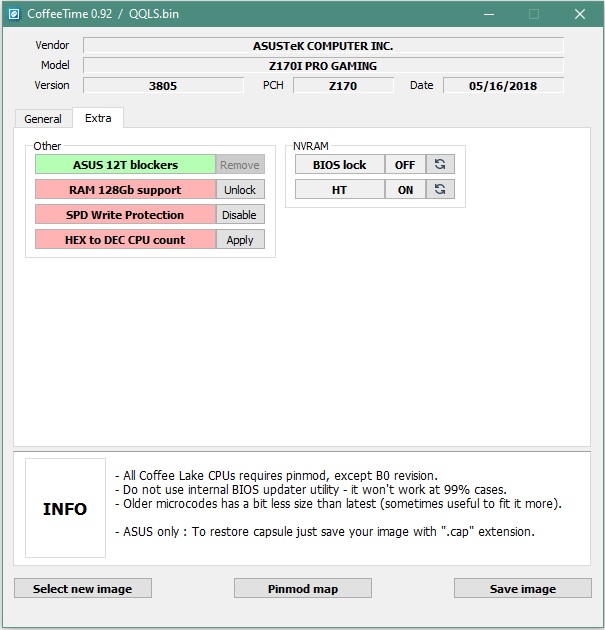Apply HEX to DEC CPU count
The image size is (605, 630).
[x=240, y=239]
